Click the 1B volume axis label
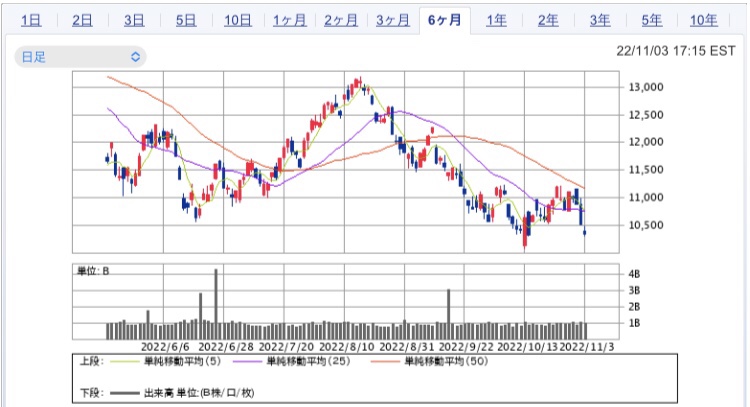750x407 pixels. (x=634, y=323)
